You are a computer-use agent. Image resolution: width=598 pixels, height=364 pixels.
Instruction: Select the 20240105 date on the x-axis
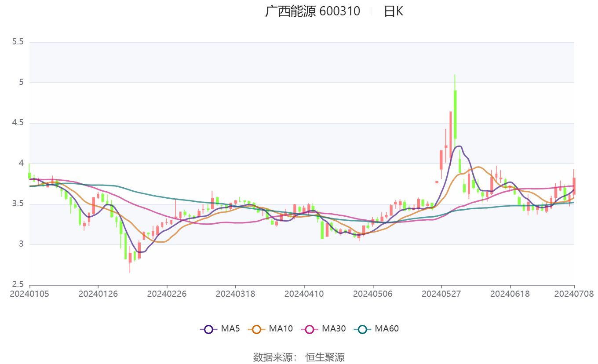(x=30, y=294)
